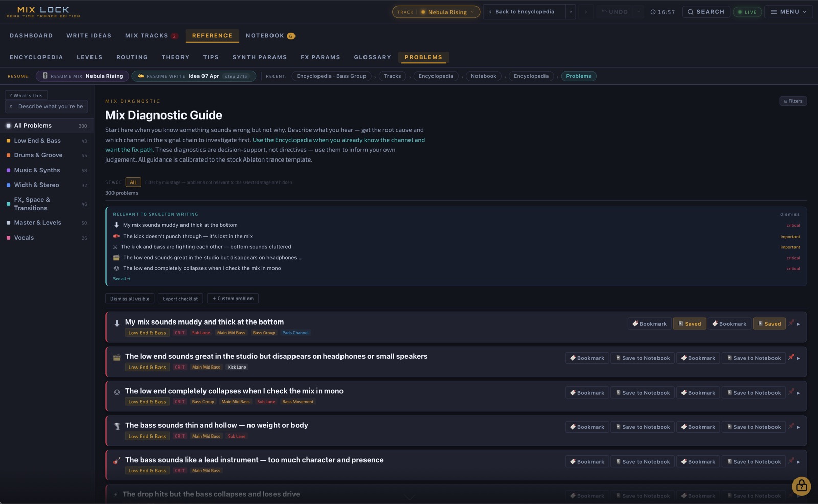Click Dismiss all visible
The width and height of the screenshot is (818, 504).
130,299
